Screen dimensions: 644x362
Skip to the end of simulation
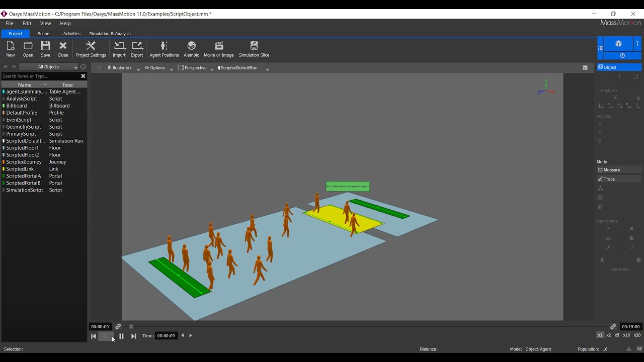click(x=133, y=336)
